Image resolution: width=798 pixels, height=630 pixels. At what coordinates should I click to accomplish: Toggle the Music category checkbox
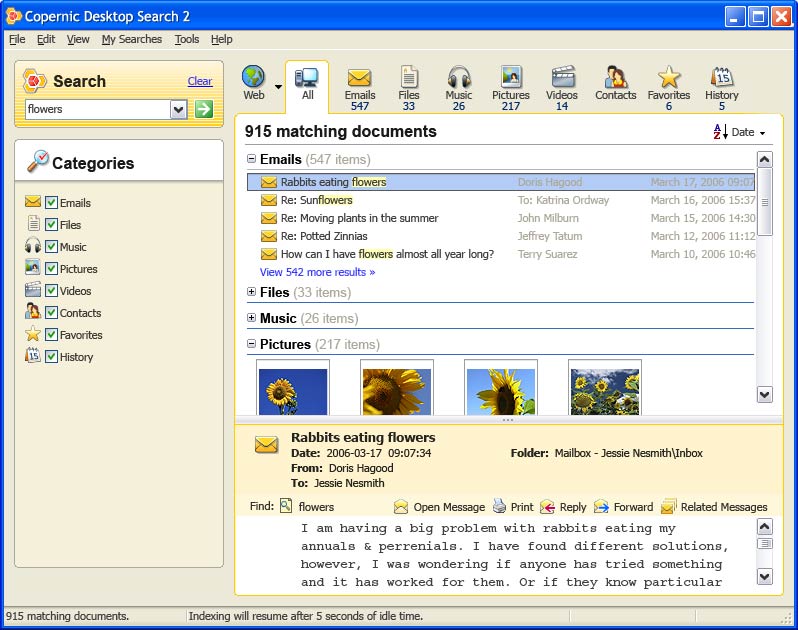coord(52,247)
